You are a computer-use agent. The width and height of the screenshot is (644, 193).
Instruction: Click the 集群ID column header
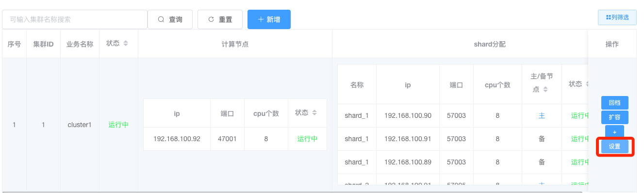pos(43,44)
